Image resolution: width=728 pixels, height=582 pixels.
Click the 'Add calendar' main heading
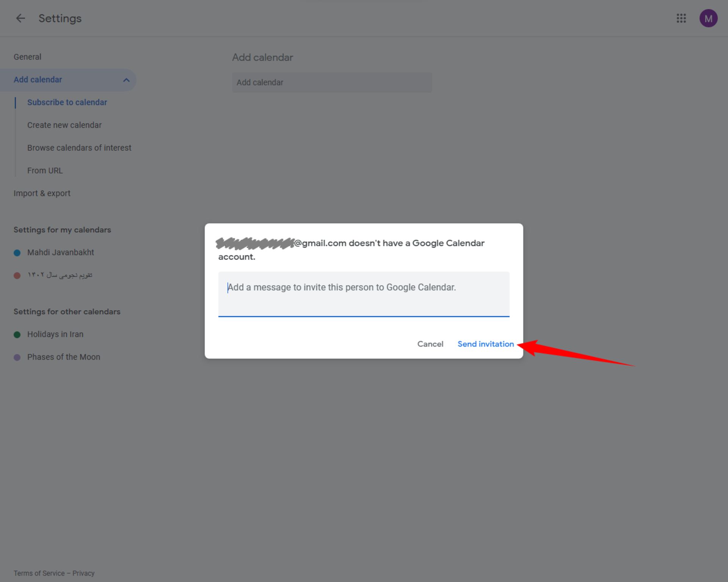(262, 57)
